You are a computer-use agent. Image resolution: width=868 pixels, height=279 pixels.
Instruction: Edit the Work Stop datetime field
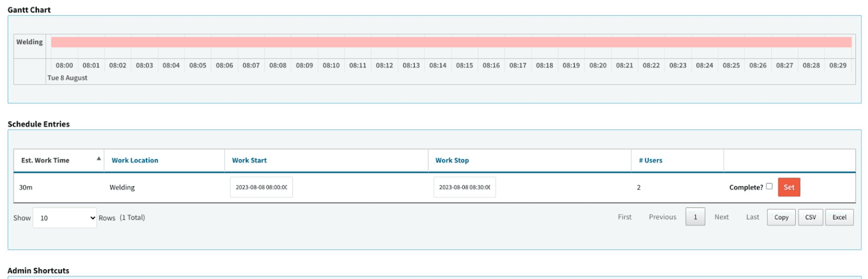(464, 187)
